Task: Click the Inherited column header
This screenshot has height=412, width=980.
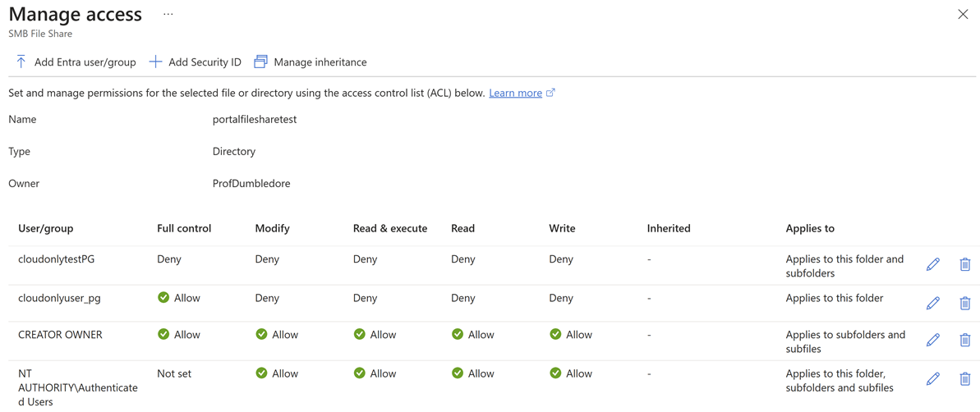Action: [669, 228]
